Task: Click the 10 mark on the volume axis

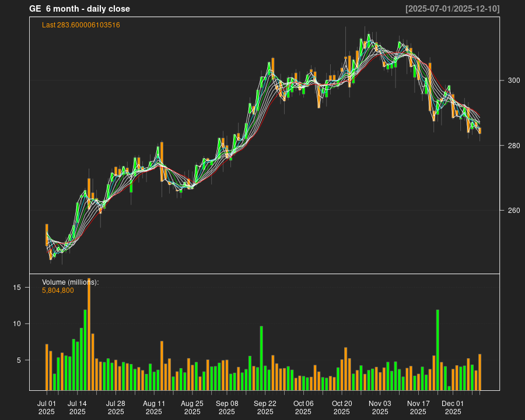Action: coord(17,324)
